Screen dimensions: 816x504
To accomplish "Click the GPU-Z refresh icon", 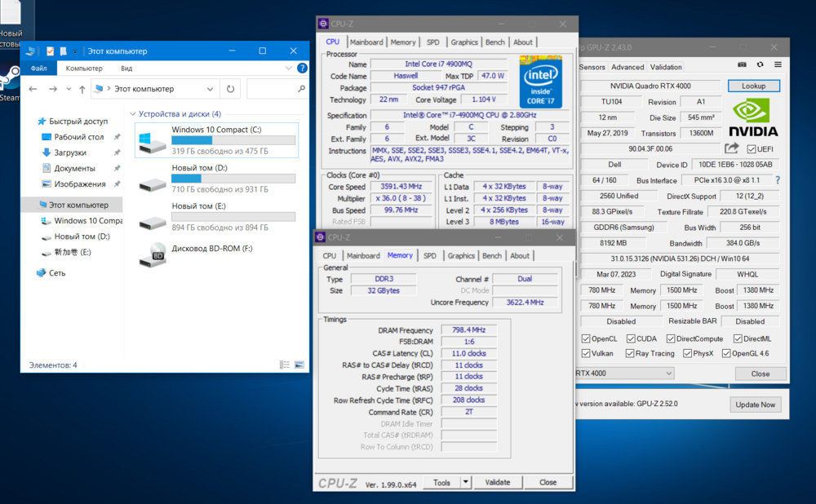I will click(760, 64).
